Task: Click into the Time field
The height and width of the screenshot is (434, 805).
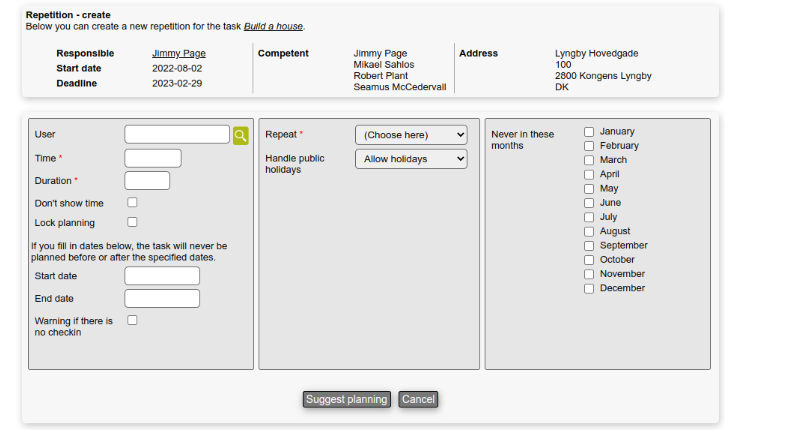Action: (152, 158)
